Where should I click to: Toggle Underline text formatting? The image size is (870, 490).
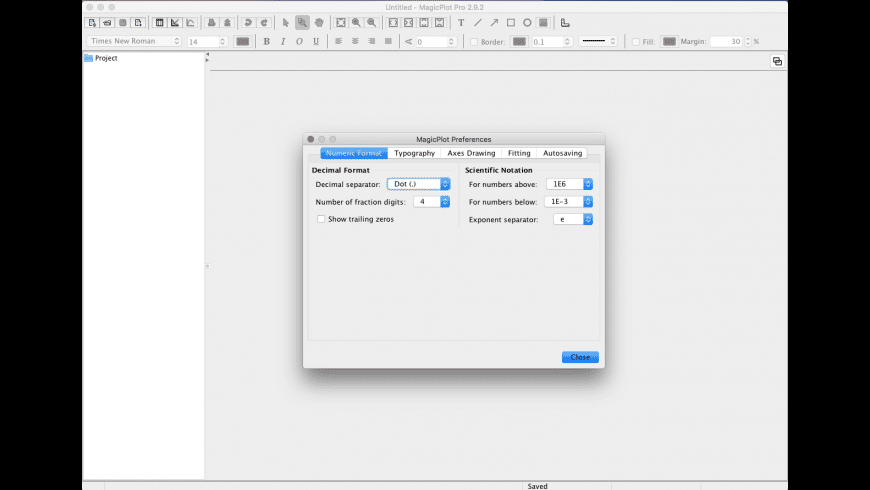316,42
